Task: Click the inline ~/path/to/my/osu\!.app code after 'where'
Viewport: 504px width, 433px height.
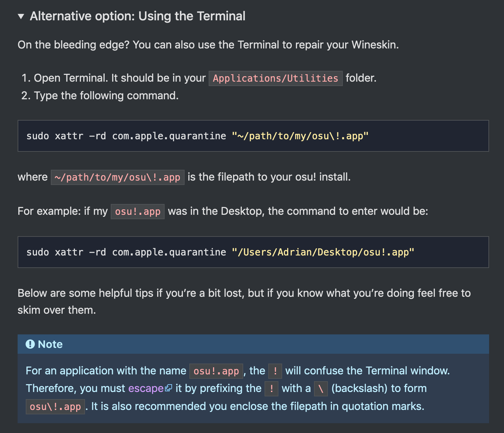Action: pyautogui.click(x=118, y=177)
